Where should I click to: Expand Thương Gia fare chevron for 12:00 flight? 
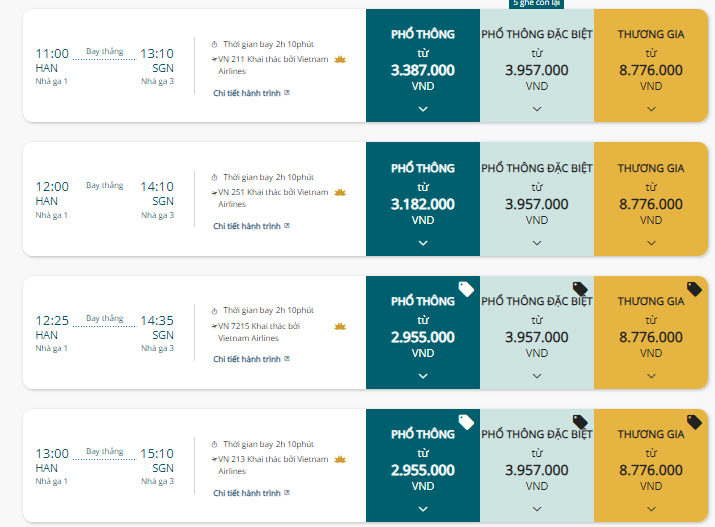pos(651,243)
